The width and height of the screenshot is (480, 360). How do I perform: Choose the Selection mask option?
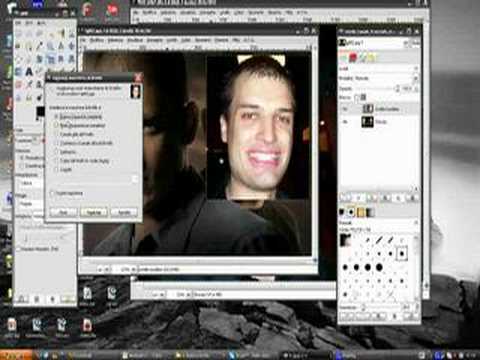[65, 152]
